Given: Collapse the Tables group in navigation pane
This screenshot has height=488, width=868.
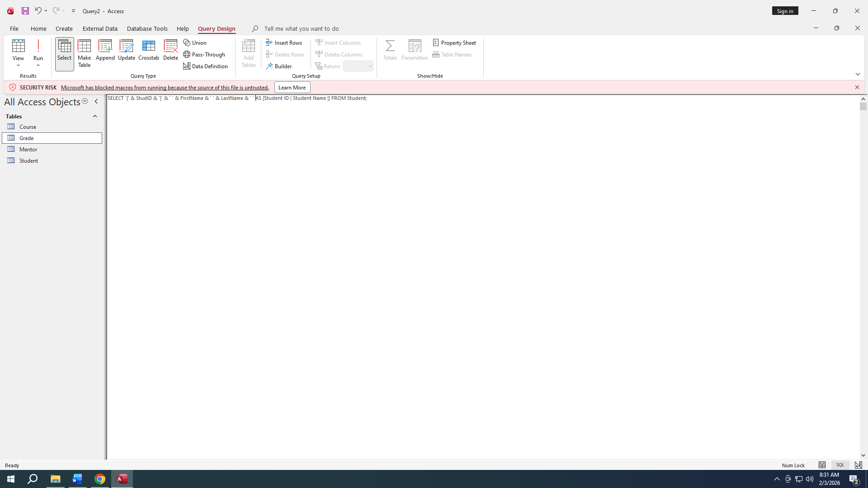Looking at the screenshot, I should pyautogui.click(x=95, y=116).
